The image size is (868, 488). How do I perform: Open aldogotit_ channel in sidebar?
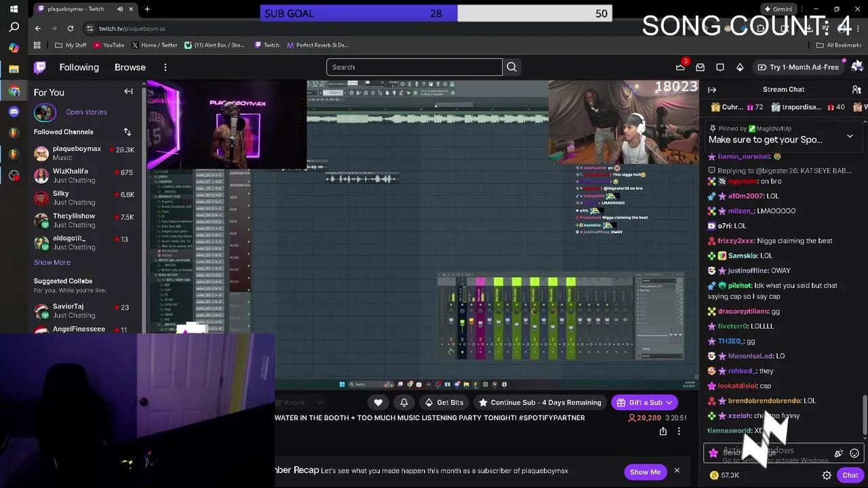85,243
